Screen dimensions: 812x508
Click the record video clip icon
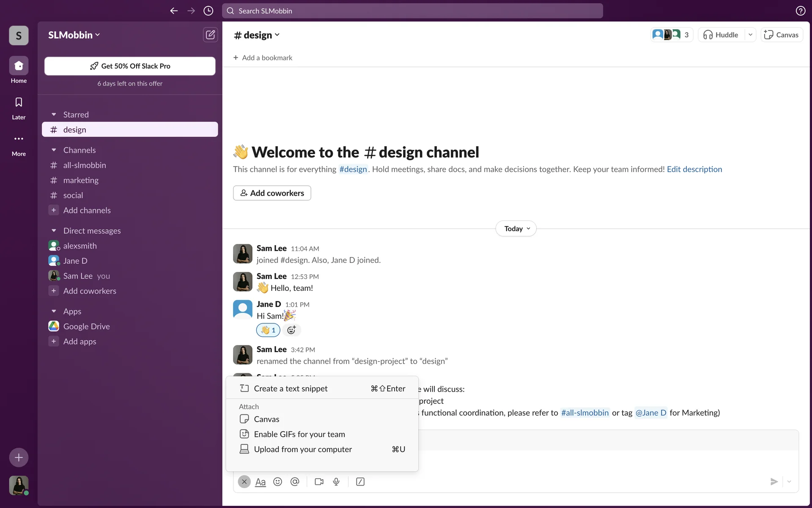[x=319, y=482]
